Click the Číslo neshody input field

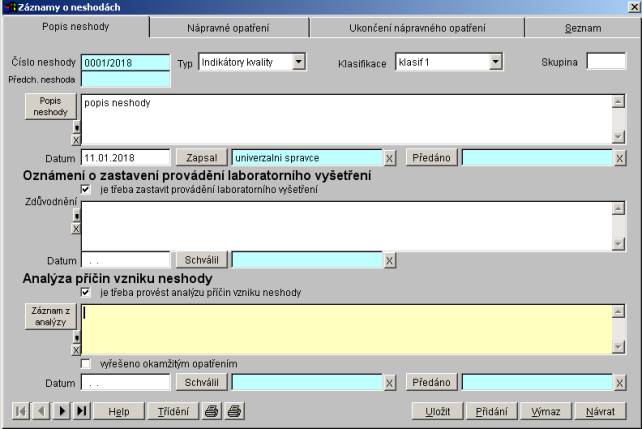pos(126,63)
